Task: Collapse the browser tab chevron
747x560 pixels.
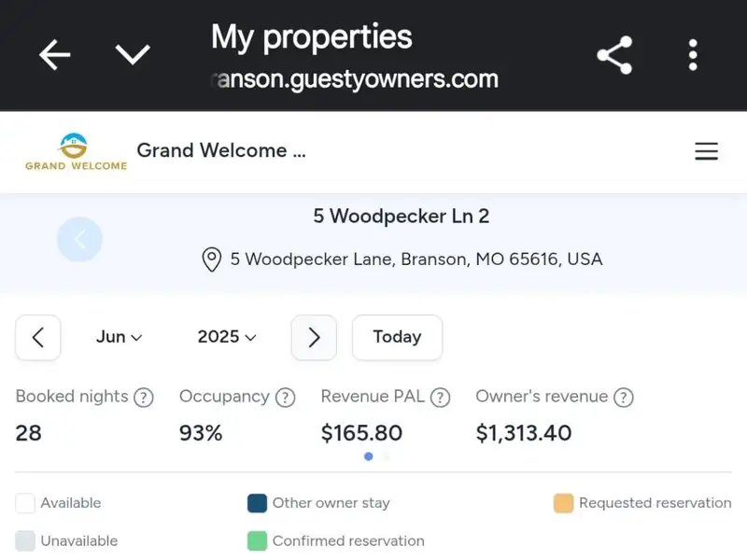Action: click(x=133, y=56)
